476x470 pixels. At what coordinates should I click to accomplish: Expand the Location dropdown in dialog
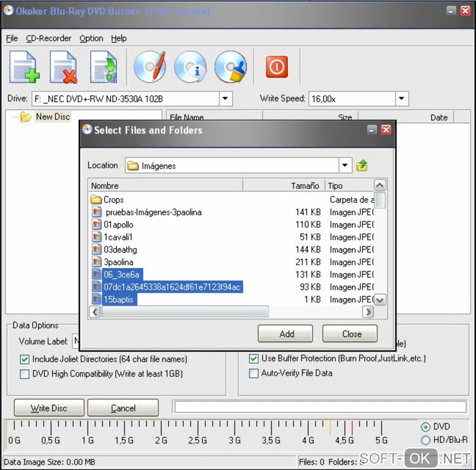[x=345, y=165]
